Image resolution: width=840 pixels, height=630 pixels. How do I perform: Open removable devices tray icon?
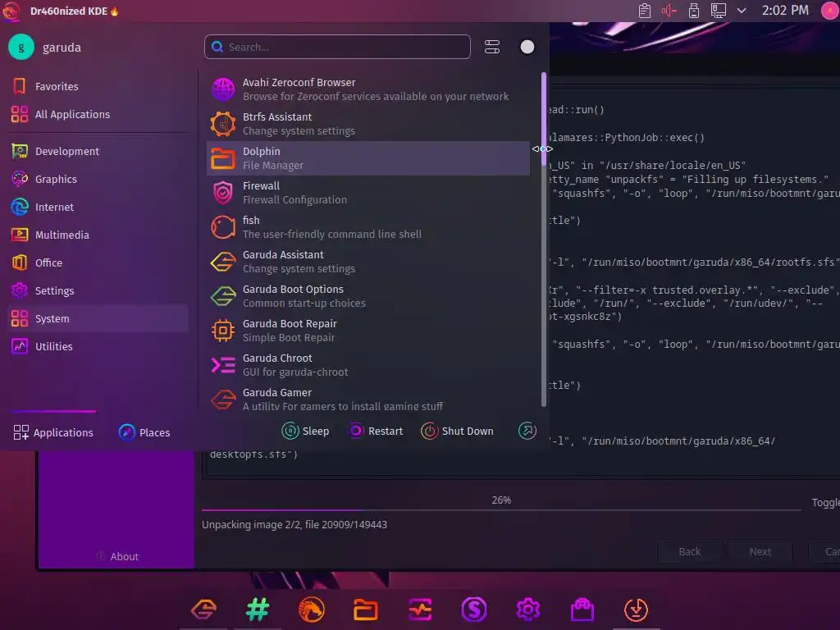(694, 11)
